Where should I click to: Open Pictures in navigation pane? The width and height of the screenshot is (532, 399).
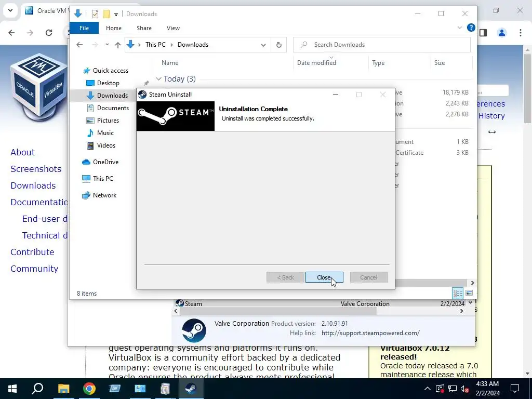[x=108, y=121]
